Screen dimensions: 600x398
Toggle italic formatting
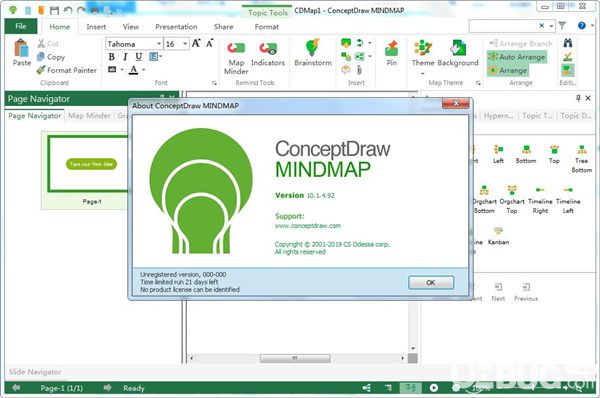[125, 57]
